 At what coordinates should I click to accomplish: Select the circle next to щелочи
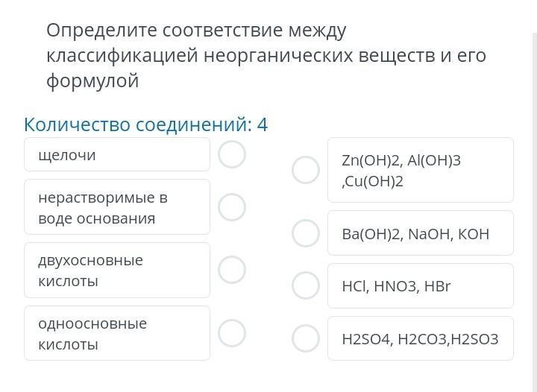[x=232, y=154]
